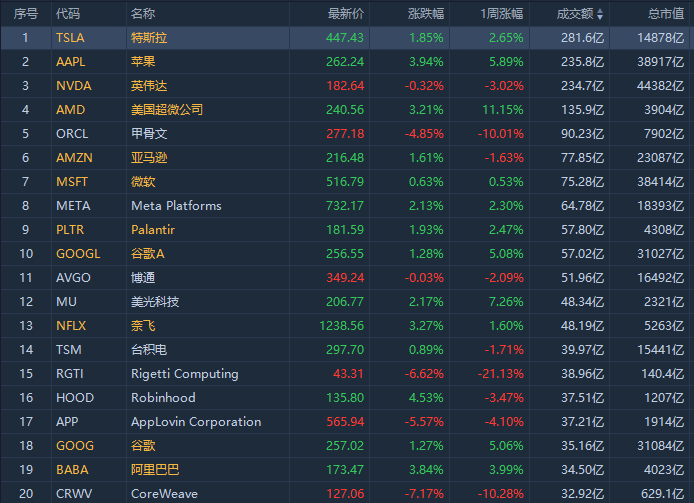The width and height of the screenshot is (694, 503).
Task: Open 英伟达 stock name link
Action: point(149,86)
